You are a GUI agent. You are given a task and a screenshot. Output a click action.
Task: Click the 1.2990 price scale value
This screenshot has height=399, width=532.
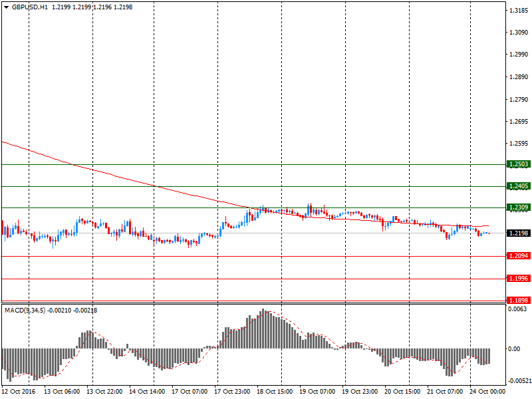519,55
